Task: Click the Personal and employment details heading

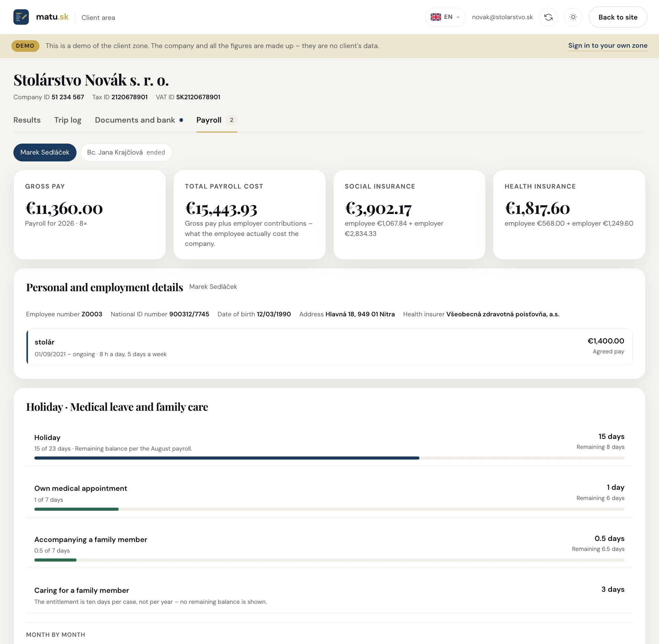Action: click(x=105, y=287)
